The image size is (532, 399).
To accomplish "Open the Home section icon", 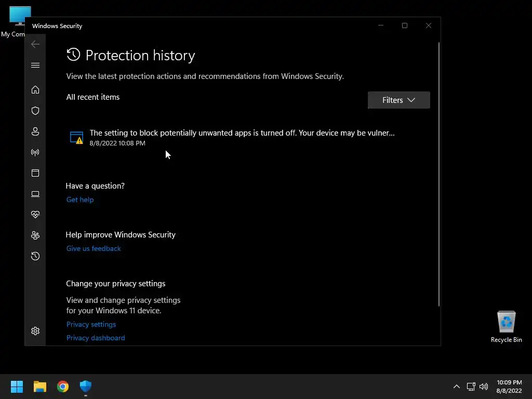I will pos(35,89).
